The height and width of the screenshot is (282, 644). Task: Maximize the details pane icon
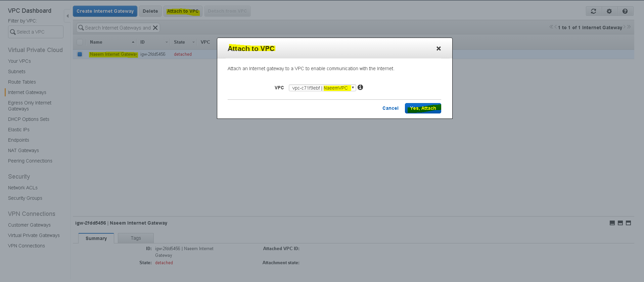click(x=629, y=223)
